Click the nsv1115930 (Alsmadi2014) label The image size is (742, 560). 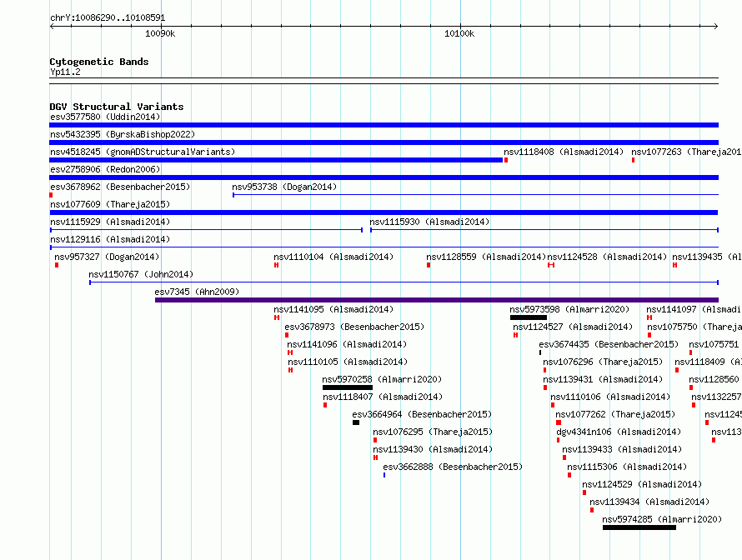429,222
